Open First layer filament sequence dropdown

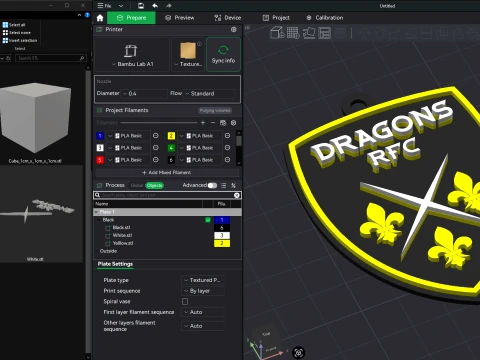click(203, 312)
